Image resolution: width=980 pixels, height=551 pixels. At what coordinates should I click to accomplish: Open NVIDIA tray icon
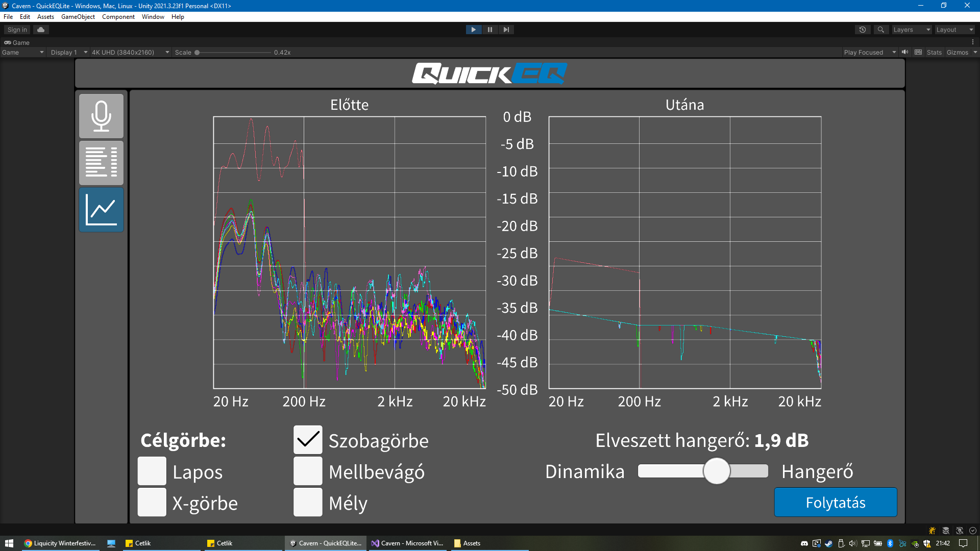pyautogui.click(x=915, y=543)
